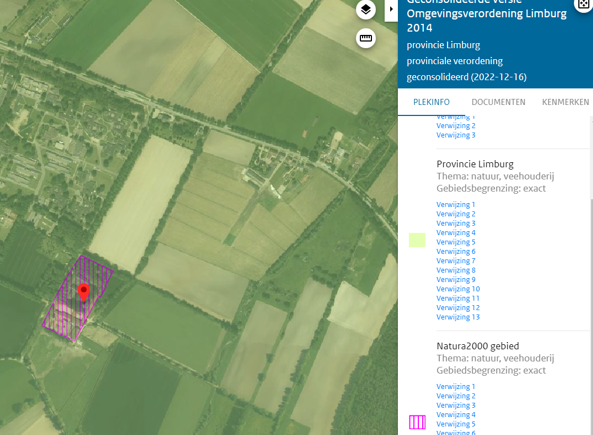
Task: Open Natura2000 gebied Verwijzing 4
Action: tap(456, 415)
